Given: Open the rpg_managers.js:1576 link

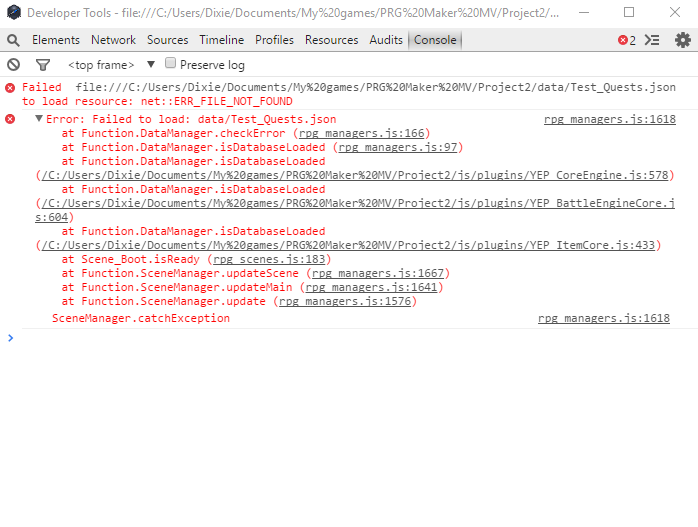Looking at the screenshot, I should click(x=345, y=301).
